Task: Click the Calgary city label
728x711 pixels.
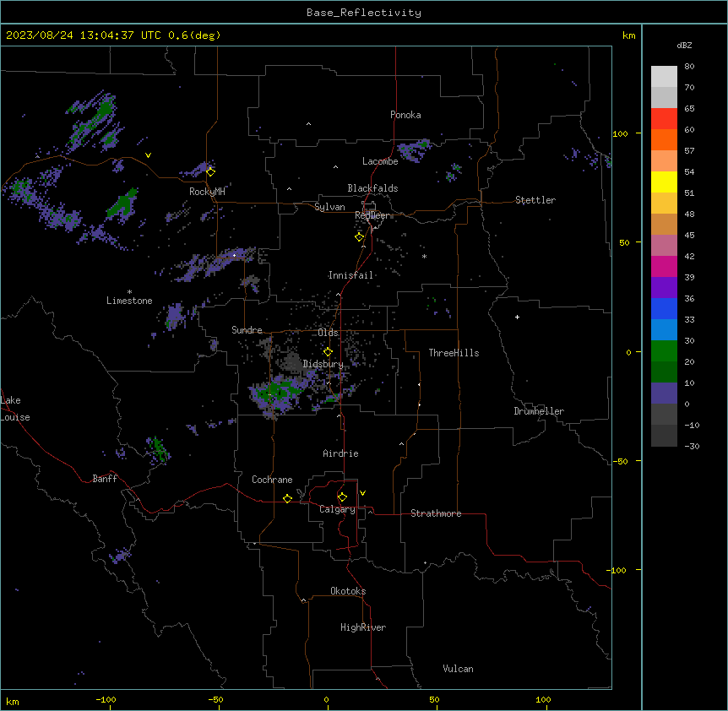Action: coord(337,509)
